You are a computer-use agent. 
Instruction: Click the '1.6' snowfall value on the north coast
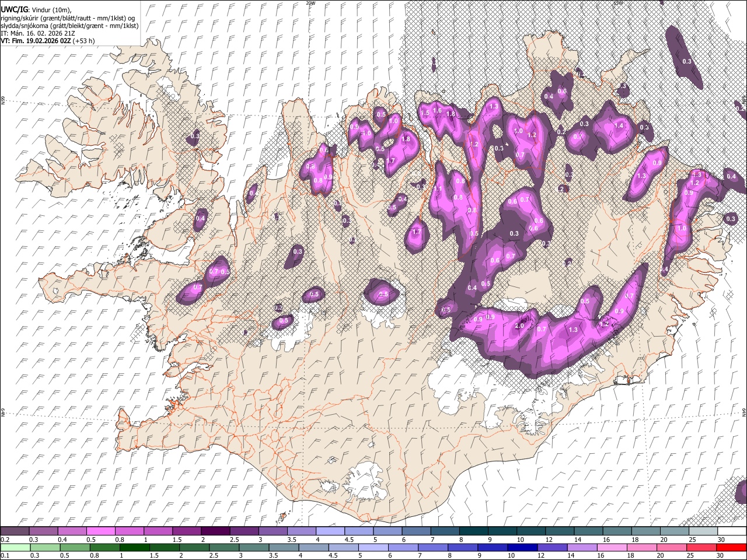click(x=437, y=111)
